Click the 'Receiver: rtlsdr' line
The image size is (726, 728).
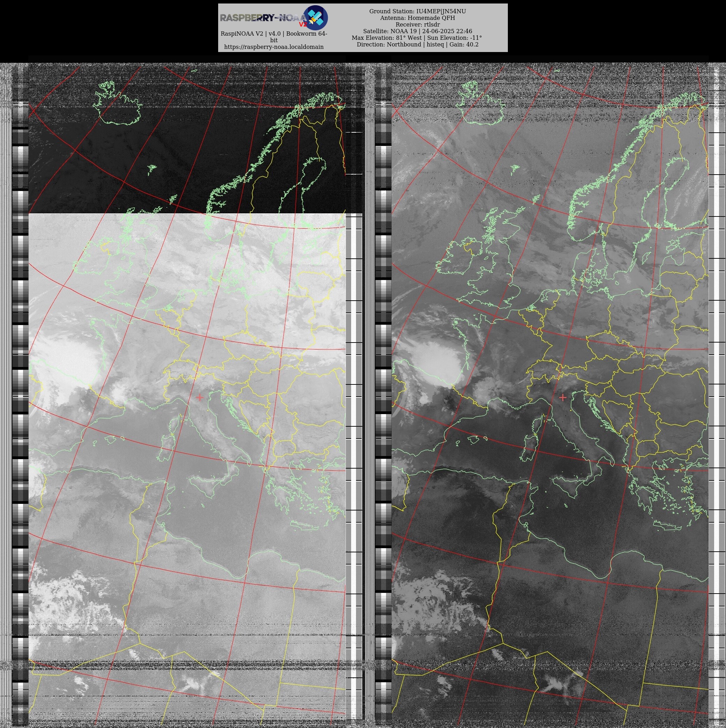pos(417,24)
